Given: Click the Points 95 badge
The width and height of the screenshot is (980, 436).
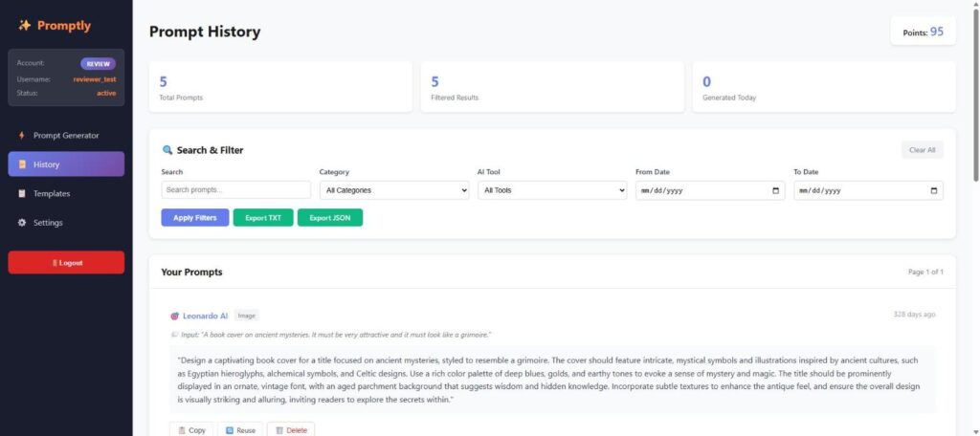Looking at the screenshot, I should point(924,32).
